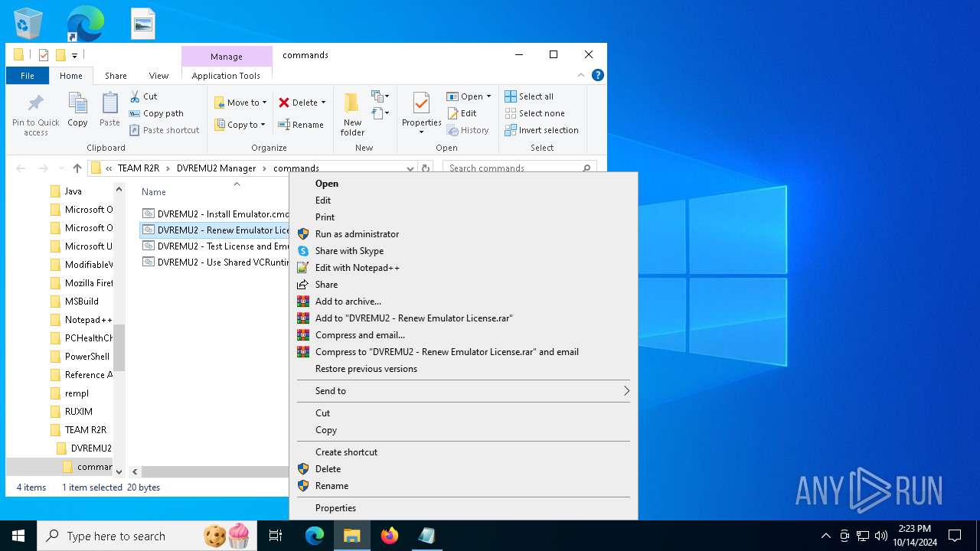Click the Cut scissors icon

(x=135, y=96)
